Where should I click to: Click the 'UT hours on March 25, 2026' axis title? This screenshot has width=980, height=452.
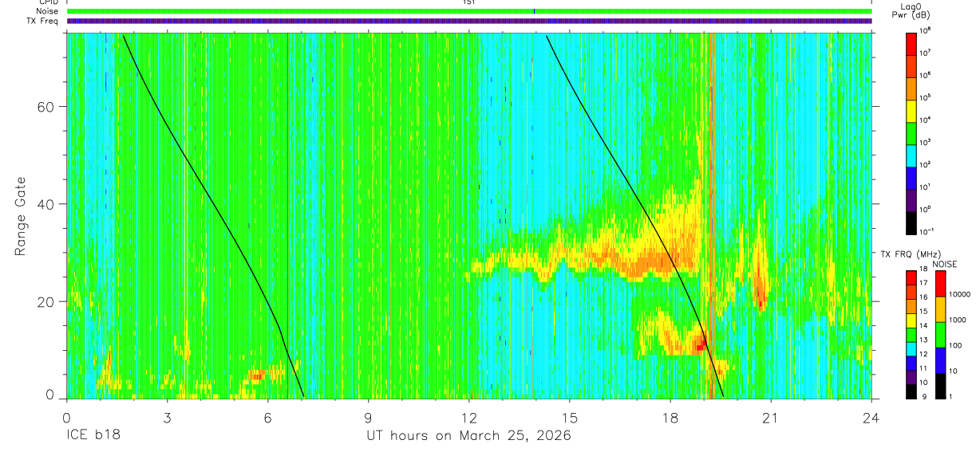[468, 436]
